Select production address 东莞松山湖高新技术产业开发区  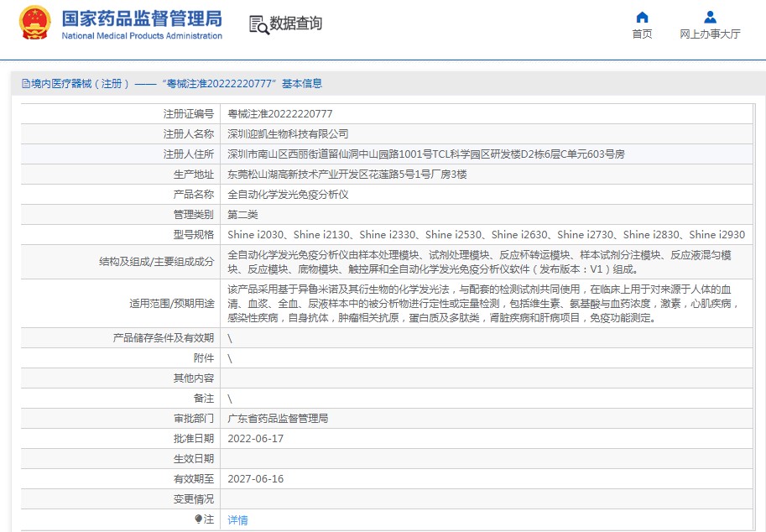point(347,175)
